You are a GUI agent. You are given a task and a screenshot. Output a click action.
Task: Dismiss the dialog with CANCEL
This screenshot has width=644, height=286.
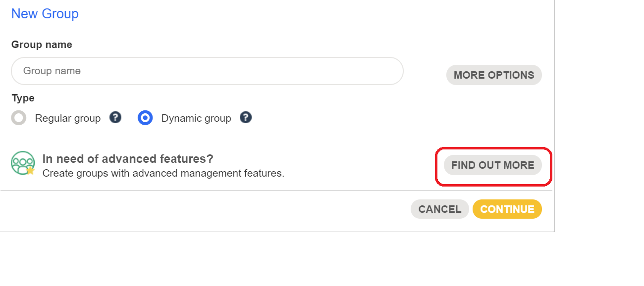439,209
